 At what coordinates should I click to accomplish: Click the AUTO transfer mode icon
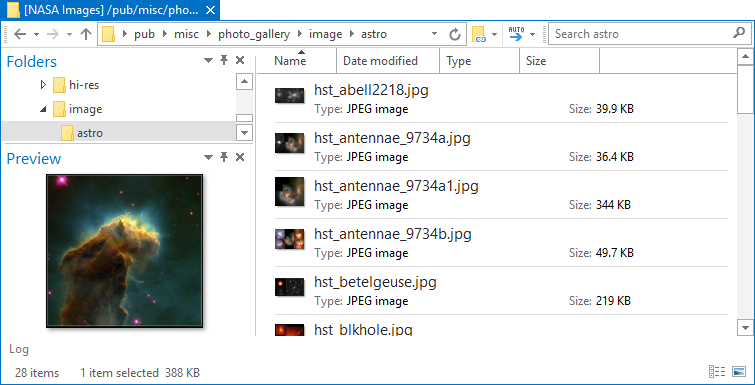pos(516,34)
